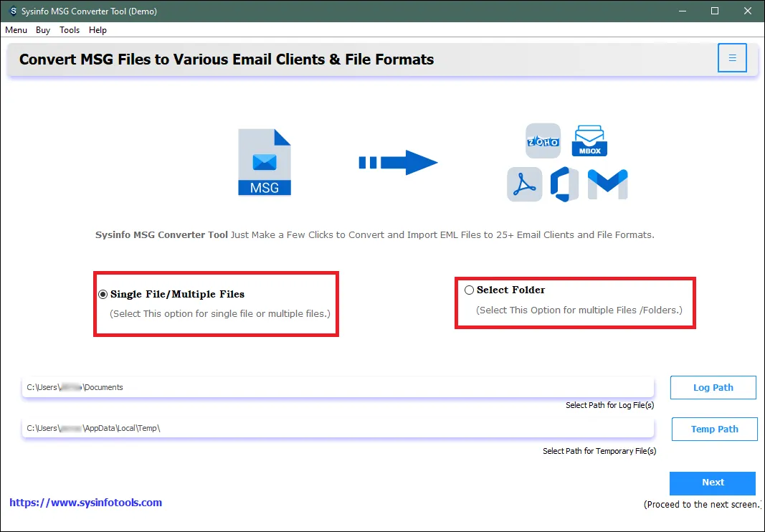This screenshot has width=765, height=532.
Task: Click the MBOX format icon
Action: pyautogui.click(x=589, y=141)
